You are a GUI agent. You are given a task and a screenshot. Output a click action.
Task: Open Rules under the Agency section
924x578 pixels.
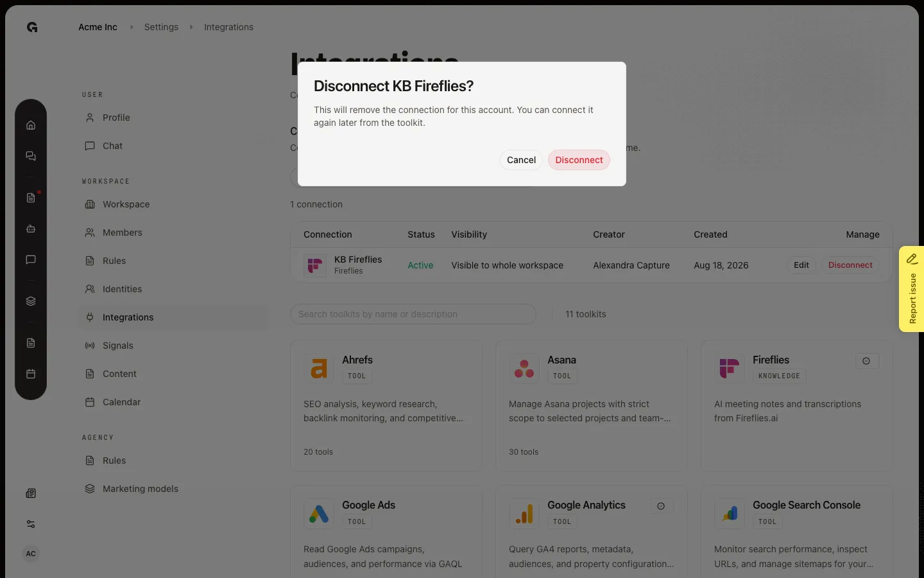click(x=173, y=460)
